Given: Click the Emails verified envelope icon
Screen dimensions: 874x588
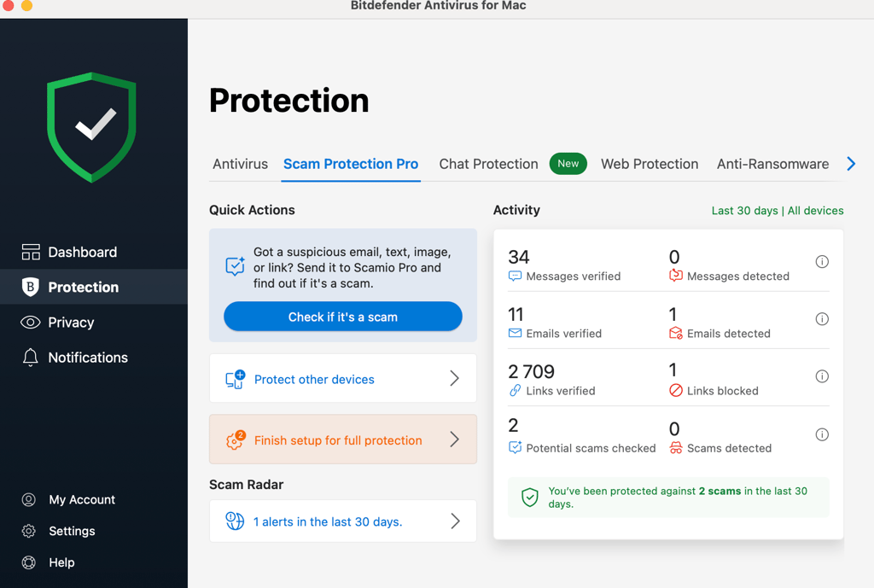Looking at the screenshot, I should click(515, 334).
